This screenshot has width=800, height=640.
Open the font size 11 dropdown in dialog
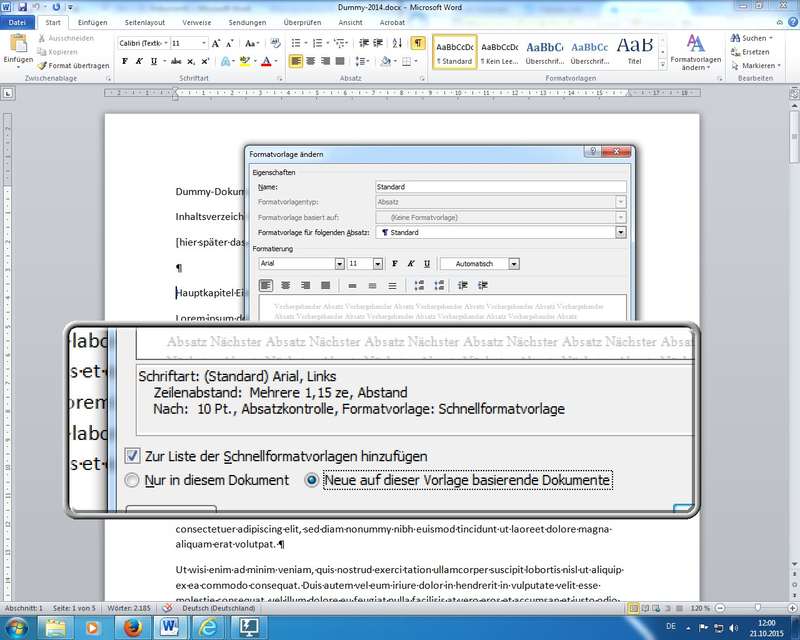[378, 264]
